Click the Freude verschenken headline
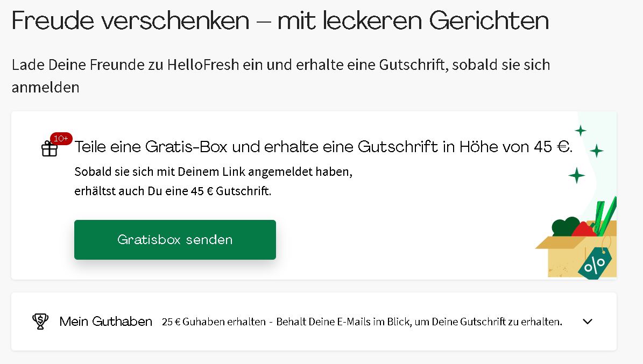 coord(280,20)
